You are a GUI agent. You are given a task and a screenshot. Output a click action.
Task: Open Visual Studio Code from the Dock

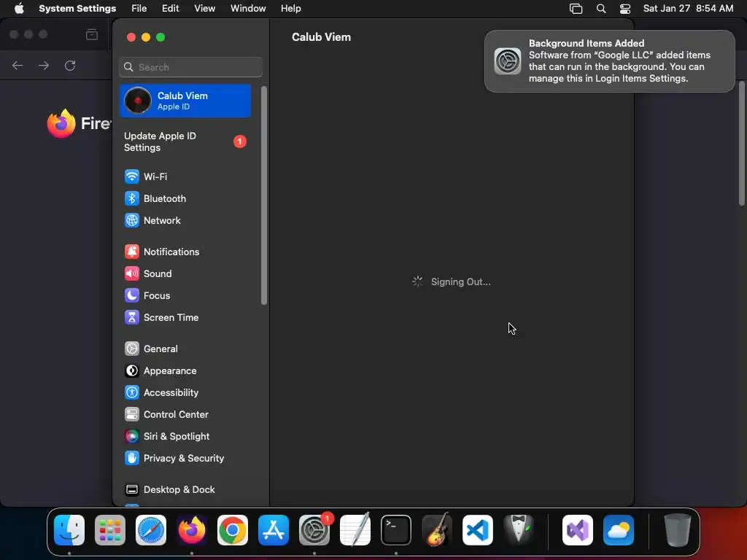pyautogui.click(x=478, y=530)
